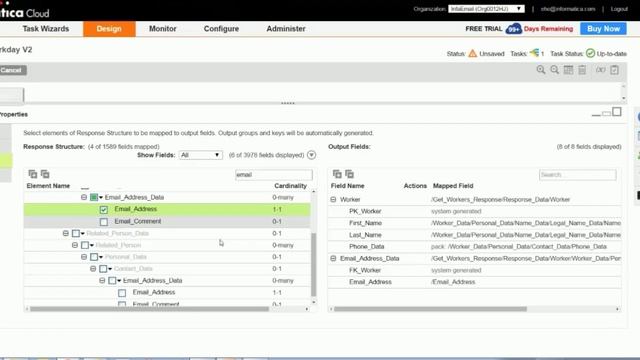Click the Buy Now button
The height and width of the screenshot is (360, 640).
(603, 29)
